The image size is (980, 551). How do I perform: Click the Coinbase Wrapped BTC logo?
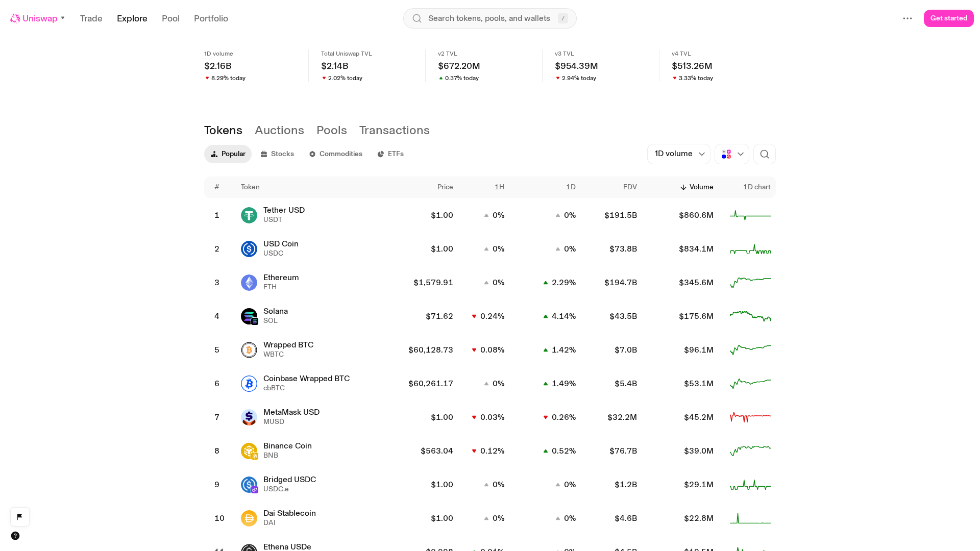click(249, 384)
